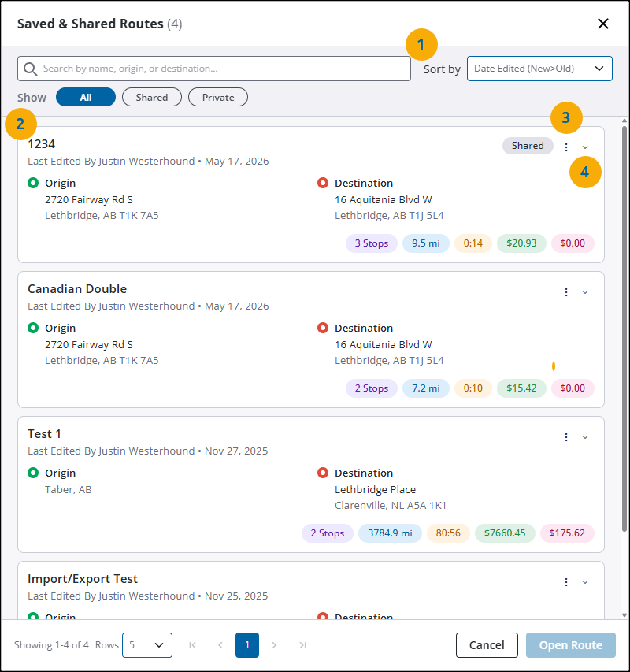630x672 pixels.
Task: Click the search magnifier icon
Action: pyautogui.click(x=30, y=69)
